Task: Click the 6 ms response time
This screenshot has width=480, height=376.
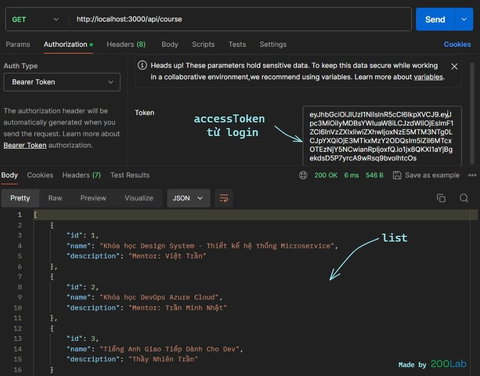Action: coord(351,175)
